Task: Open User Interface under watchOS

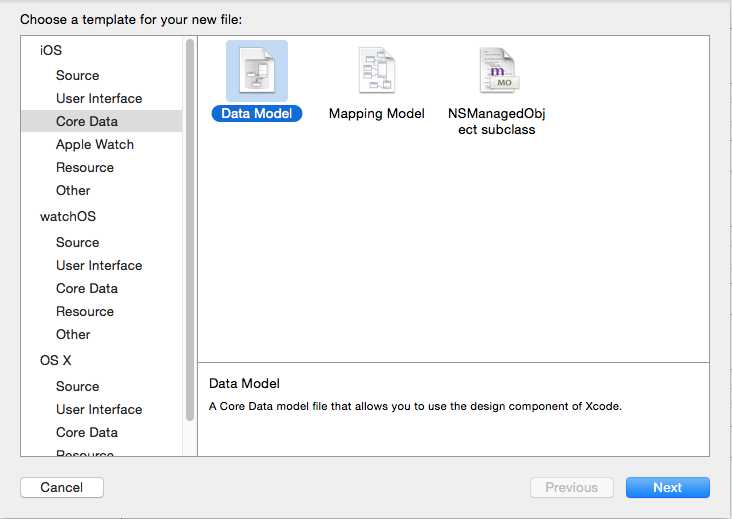Action: pyautogui.click(x=99, y=265)
